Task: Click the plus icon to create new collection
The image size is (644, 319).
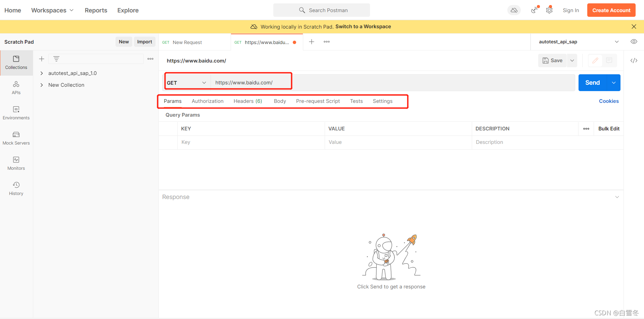Action: (x=42, y=59)
